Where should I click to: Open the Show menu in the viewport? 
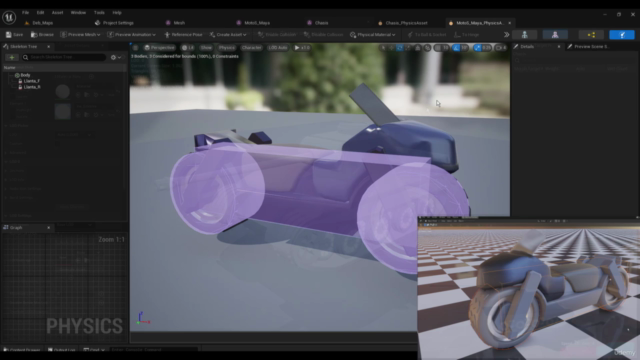pos(206,48)
